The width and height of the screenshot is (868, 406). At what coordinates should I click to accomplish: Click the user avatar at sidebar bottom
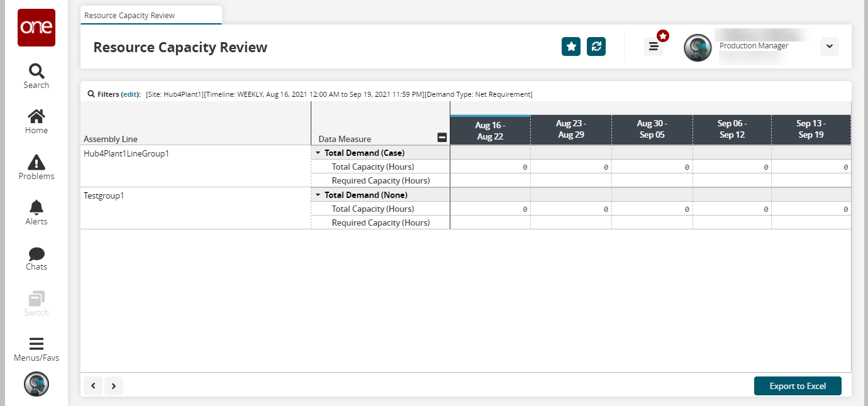point(36,384)
